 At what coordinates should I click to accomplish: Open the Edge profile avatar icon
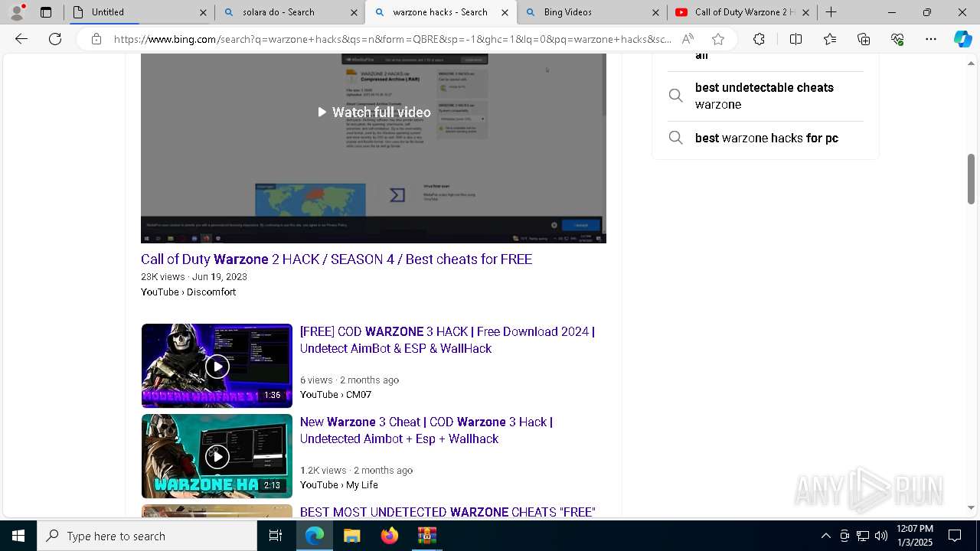(17, 12)
